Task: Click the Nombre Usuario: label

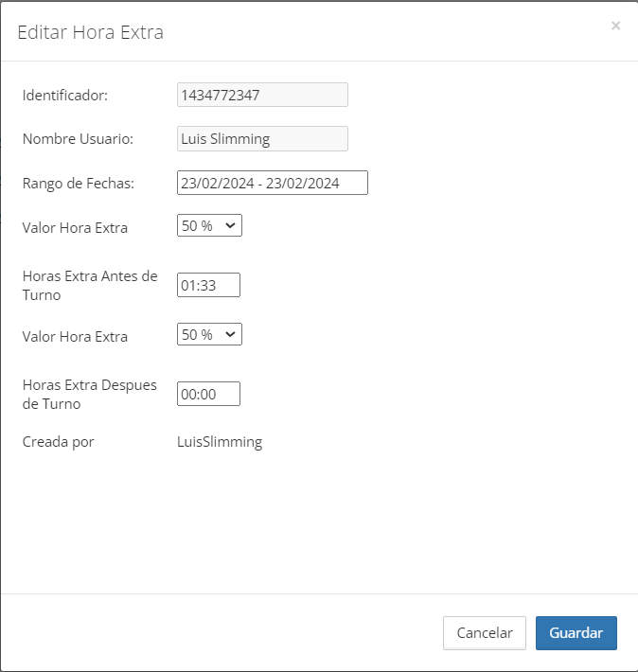Action: 78,139
